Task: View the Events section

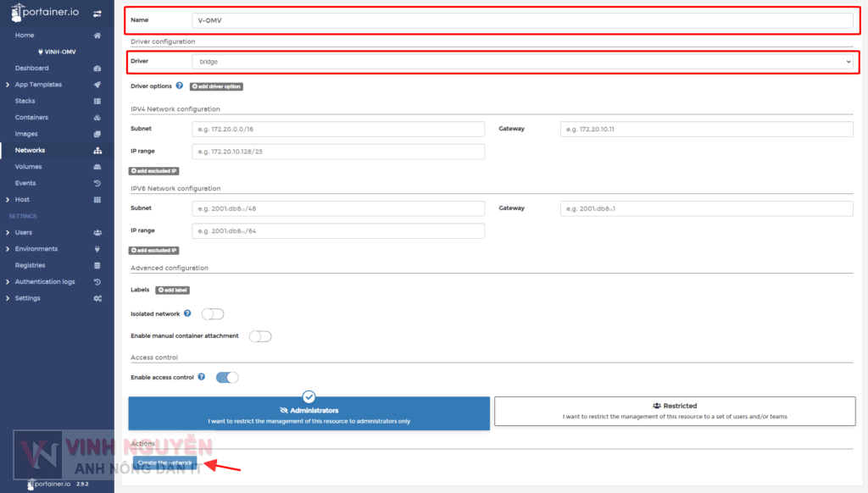Action: [x=27, y=182]
